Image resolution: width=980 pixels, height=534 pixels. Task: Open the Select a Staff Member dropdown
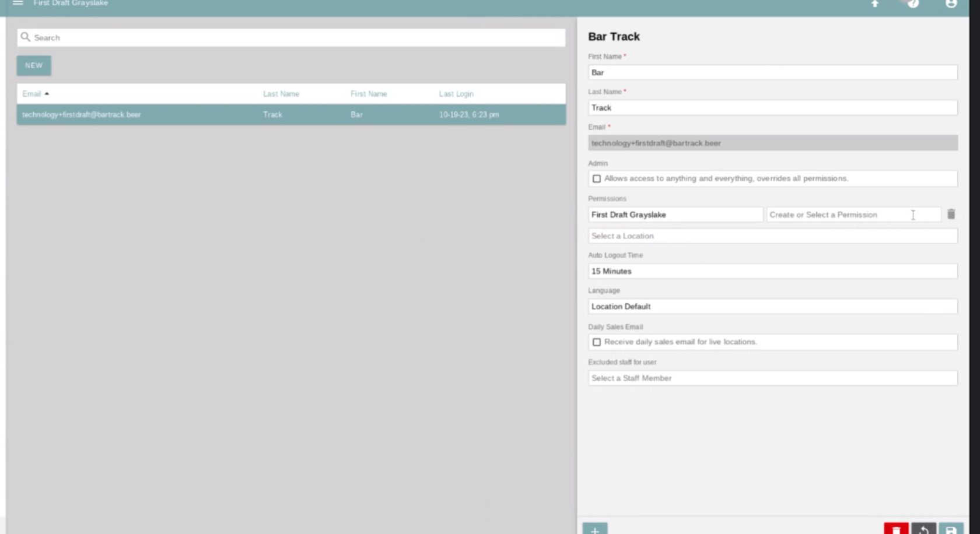point(773,378)
